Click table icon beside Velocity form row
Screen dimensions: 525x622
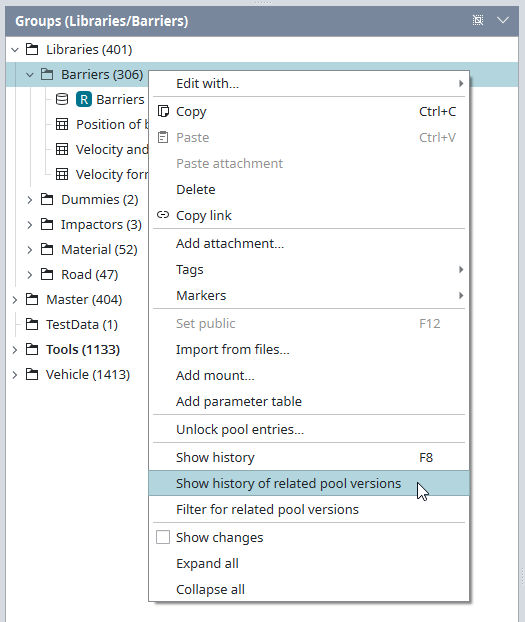pyautogui.click(x=62, y=174)
